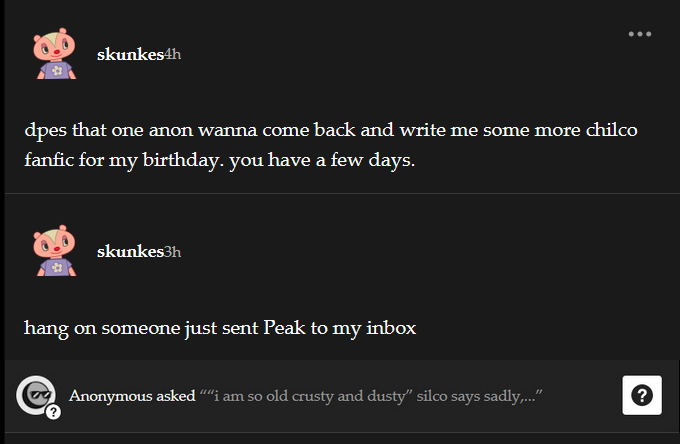Click the "Anonymous asked" label
Screen dimensions: 680x444
132,396
